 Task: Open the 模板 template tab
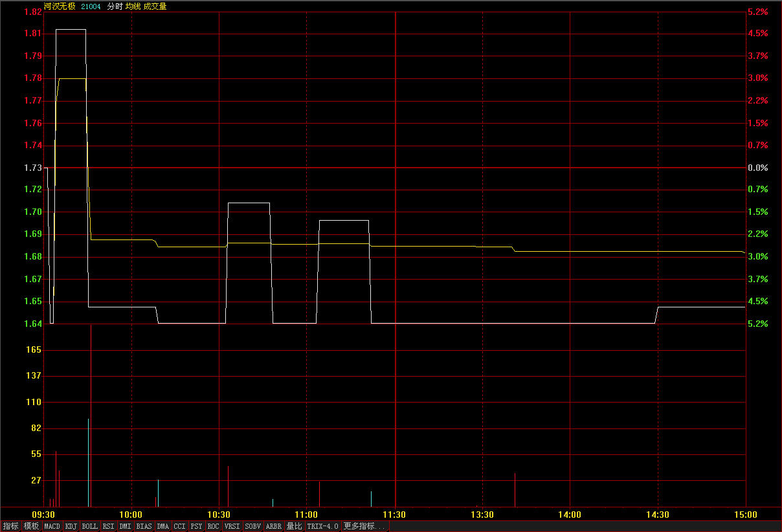coord(31,526)
